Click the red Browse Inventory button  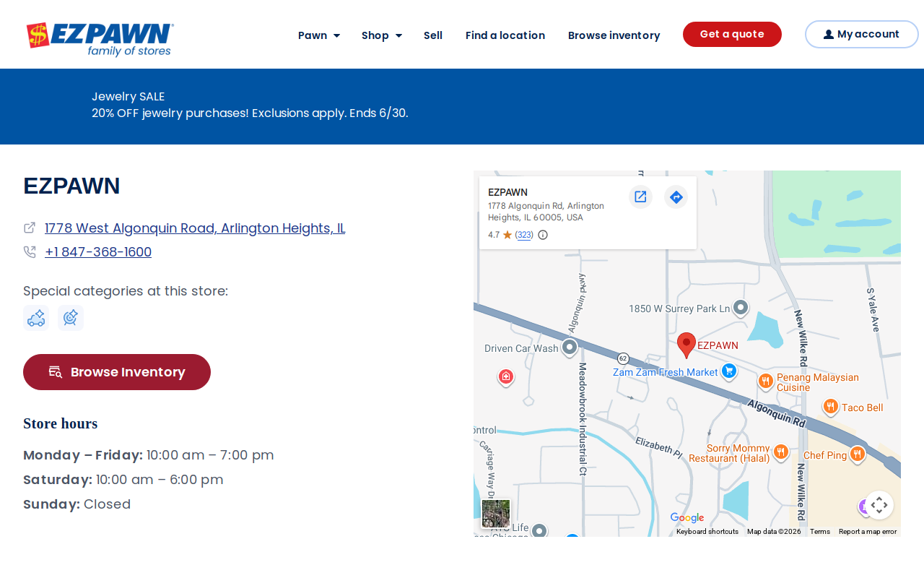pyautogui.click(x=117, y=372)
